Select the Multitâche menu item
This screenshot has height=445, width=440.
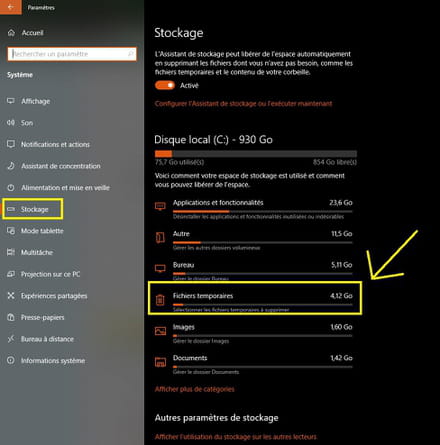coord(37,252)
